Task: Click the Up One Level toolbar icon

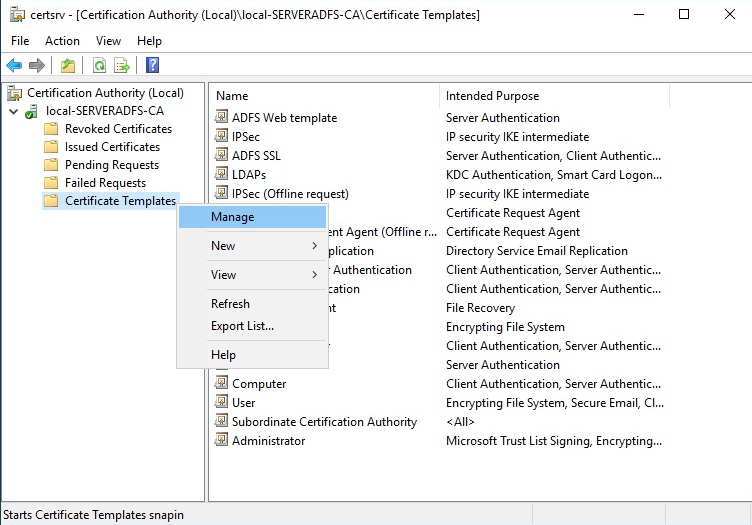Action: (x=68, y=66)
